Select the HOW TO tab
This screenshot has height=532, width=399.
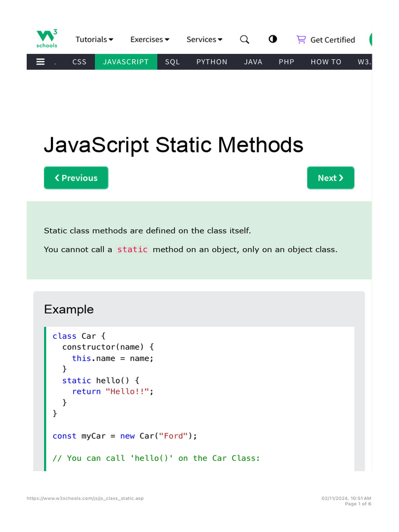[x=326, y=62]
